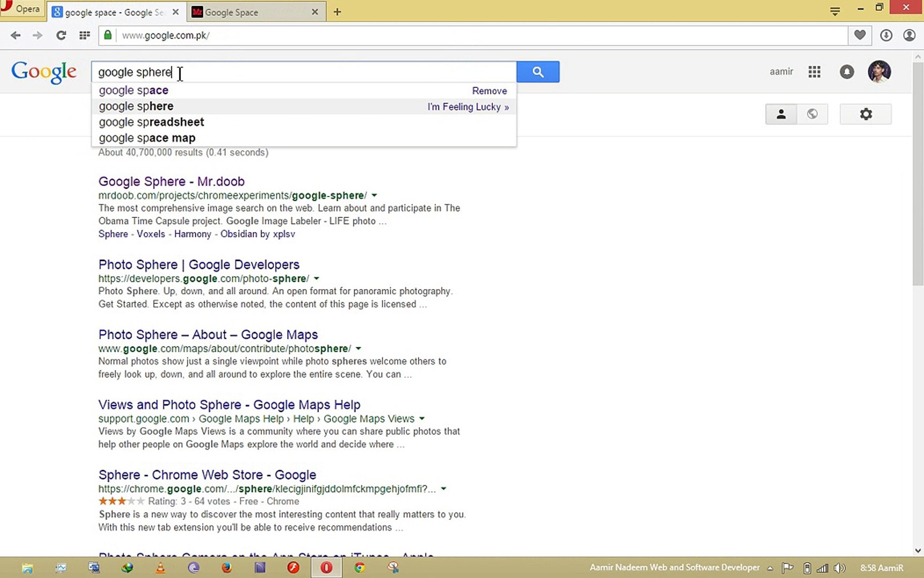Click the Google logo

click(x=44, y=72)
